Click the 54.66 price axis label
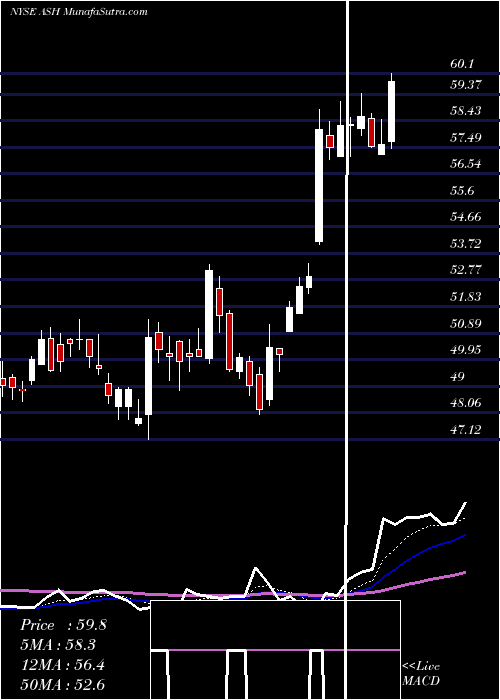This screenshot has height=700, width=500. [x=466, y=217]
